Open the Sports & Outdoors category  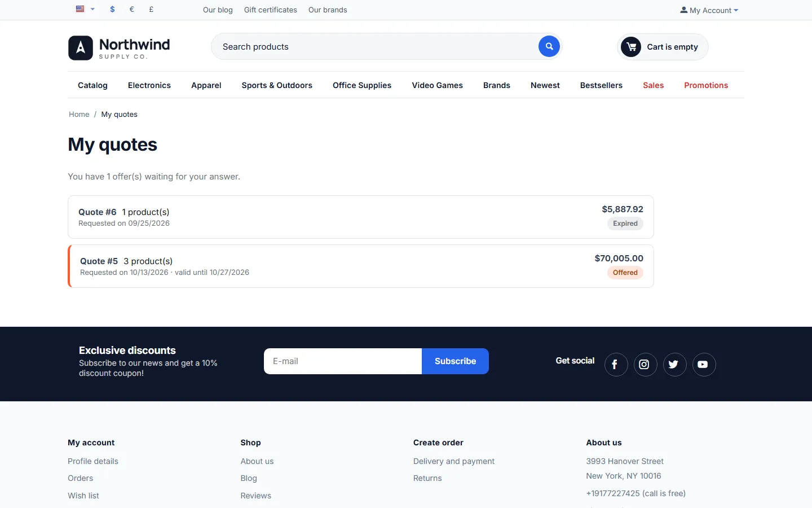coord(277,85)
